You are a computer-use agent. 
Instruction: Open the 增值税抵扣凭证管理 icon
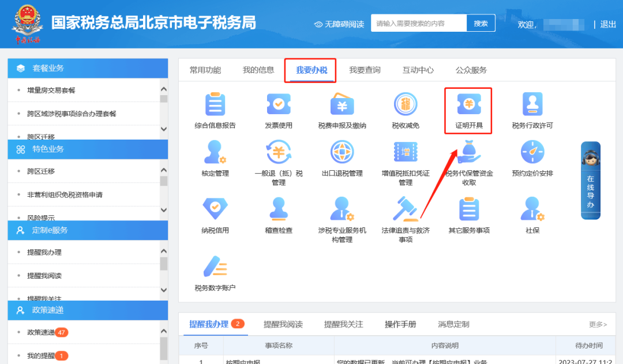pos(406,152)
